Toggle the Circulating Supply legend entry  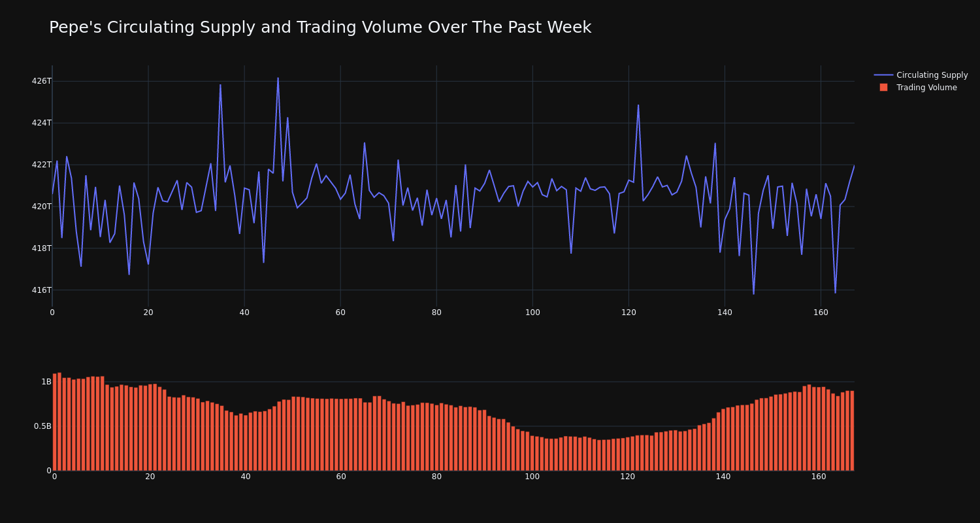point(921,75)
